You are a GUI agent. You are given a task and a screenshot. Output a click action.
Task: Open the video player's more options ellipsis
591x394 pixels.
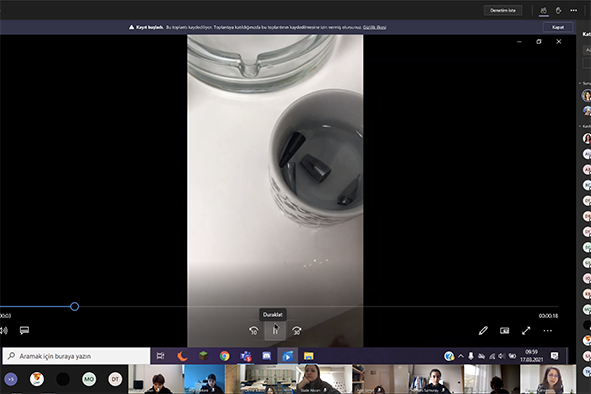click(x=548, y=331)
